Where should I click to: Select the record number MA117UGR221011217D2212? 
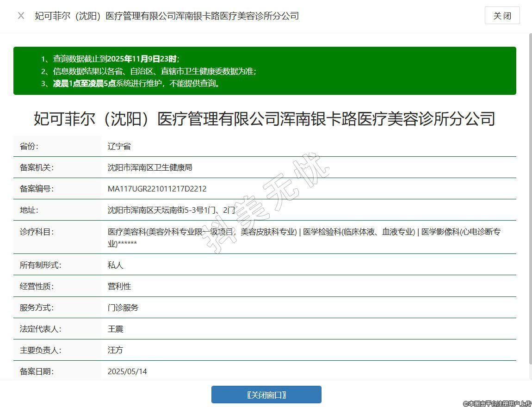pos(157,189)
